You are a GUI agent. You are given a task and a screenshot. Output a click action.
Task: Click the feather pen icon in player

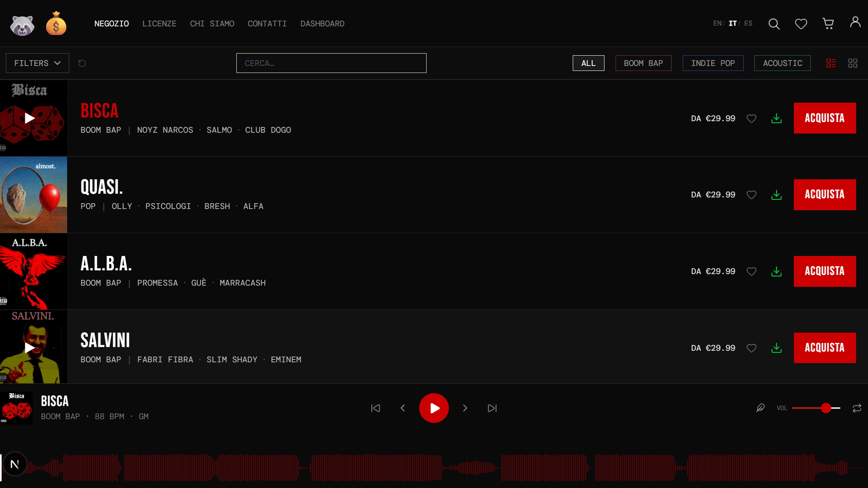point(761,408)
